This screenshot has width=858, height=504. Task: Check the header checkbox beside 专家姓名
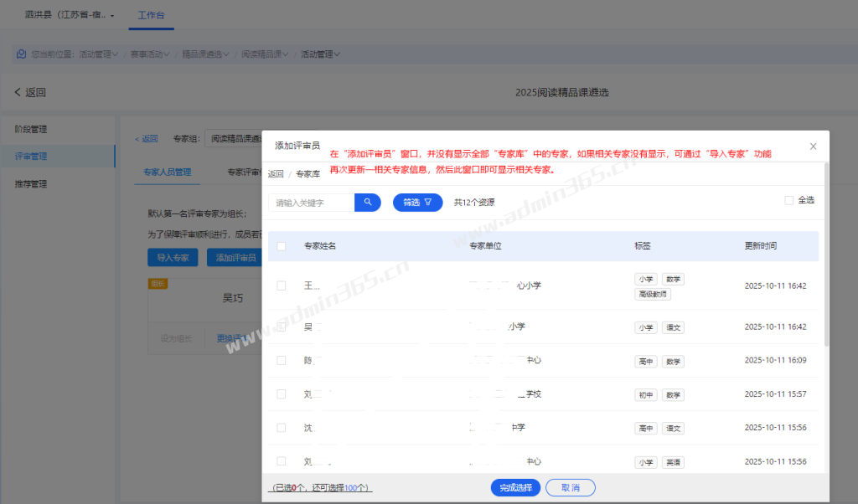[x=282, y=246]
